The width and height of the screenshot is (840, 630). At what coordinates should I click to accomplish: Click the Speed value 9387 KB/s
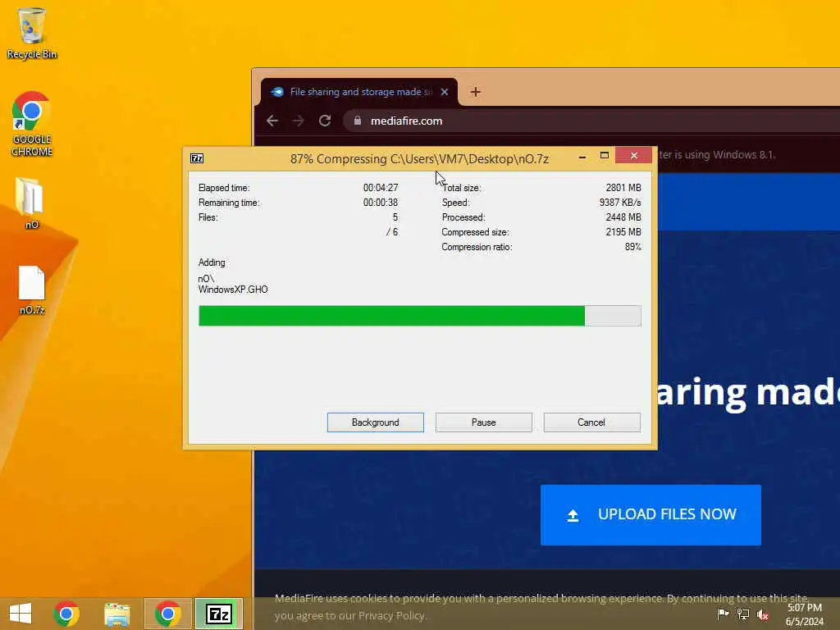[620, 203]
